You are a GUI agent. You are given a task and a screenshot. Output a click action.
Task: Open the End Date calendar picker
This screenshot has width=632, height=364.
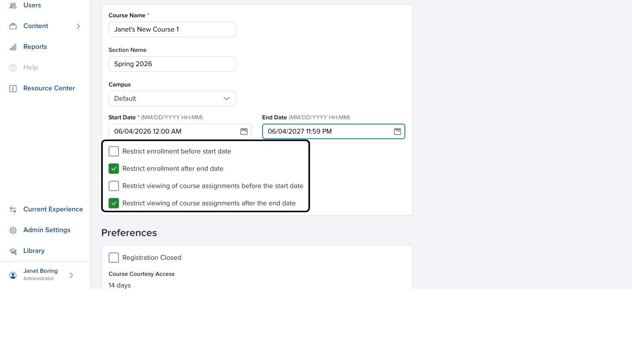[x=398, y=131]
